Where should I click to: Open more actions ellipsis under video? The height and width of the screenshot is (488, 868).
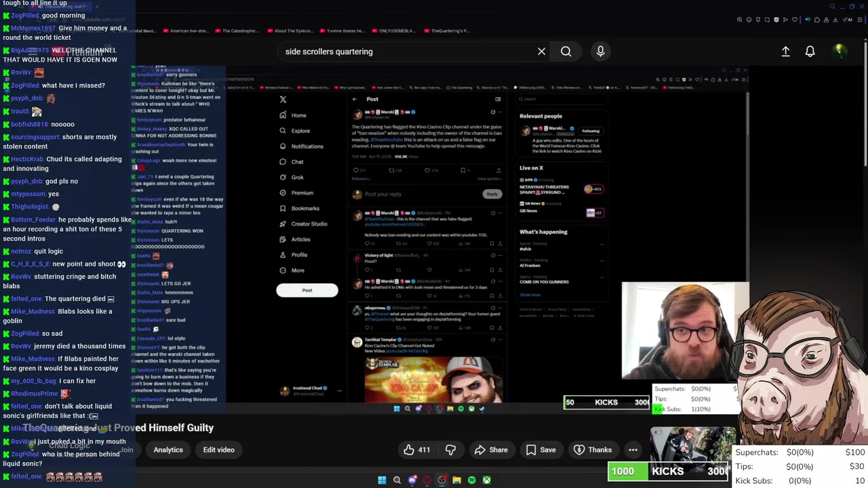pyautogui.click(x=633, y=449)
